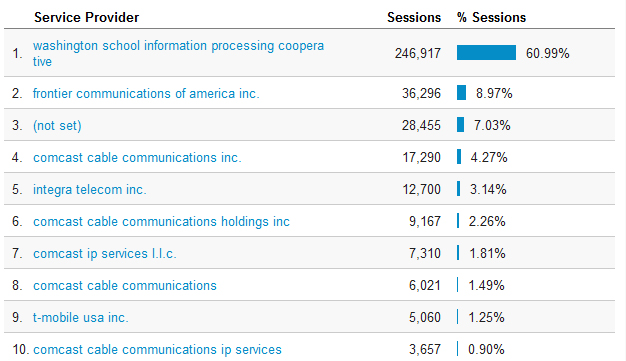Screen dimensions: 626x361
Task: Click the 36,296 sessions value
Action: point(421,93)
